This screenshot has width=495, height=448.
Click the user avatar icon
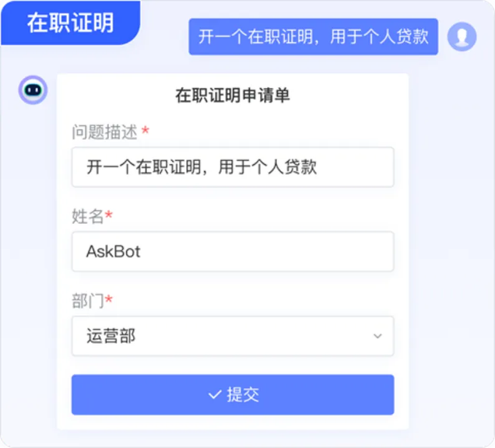pyautogui.click(x=462, y=36)
